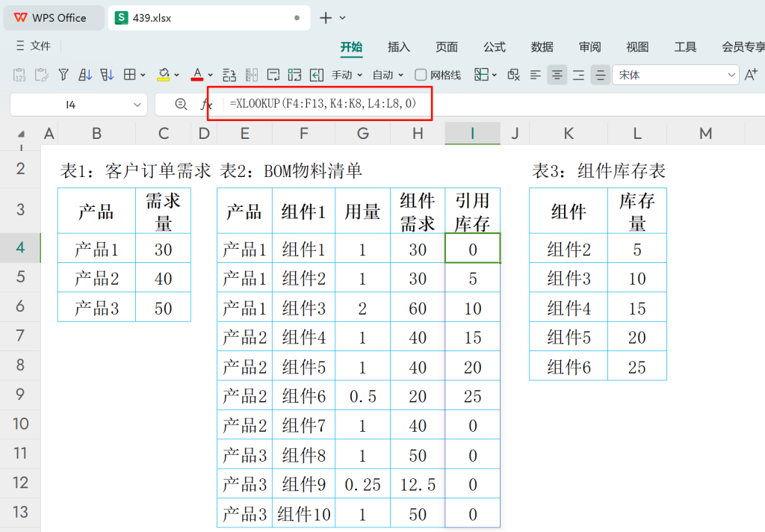Click the wrap text cell icon
The height and width of the screenshot is (532, 765).
(273, 75)
